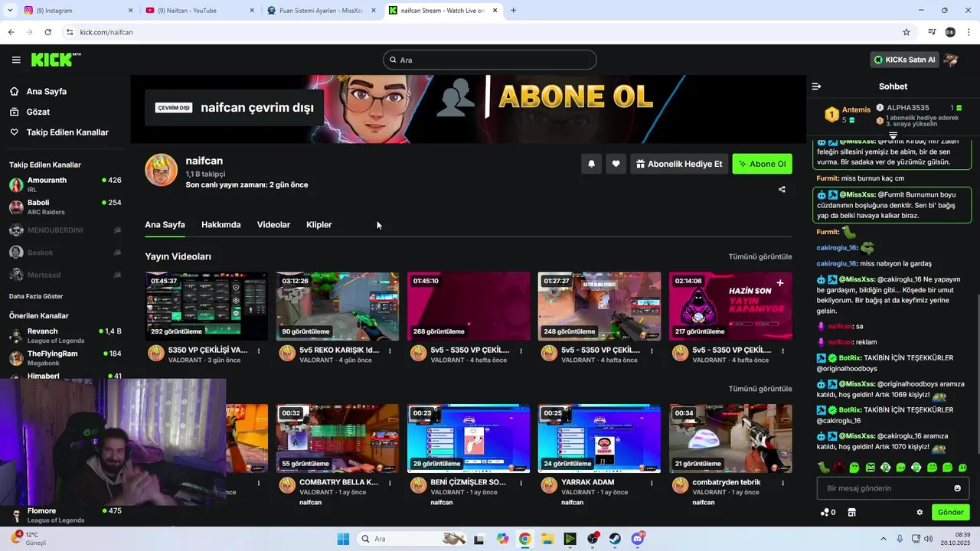This screenshot has width=980, height=551.
Task: Expand Daha Fazla Göster in followed channels
Action: coord(36,296)
